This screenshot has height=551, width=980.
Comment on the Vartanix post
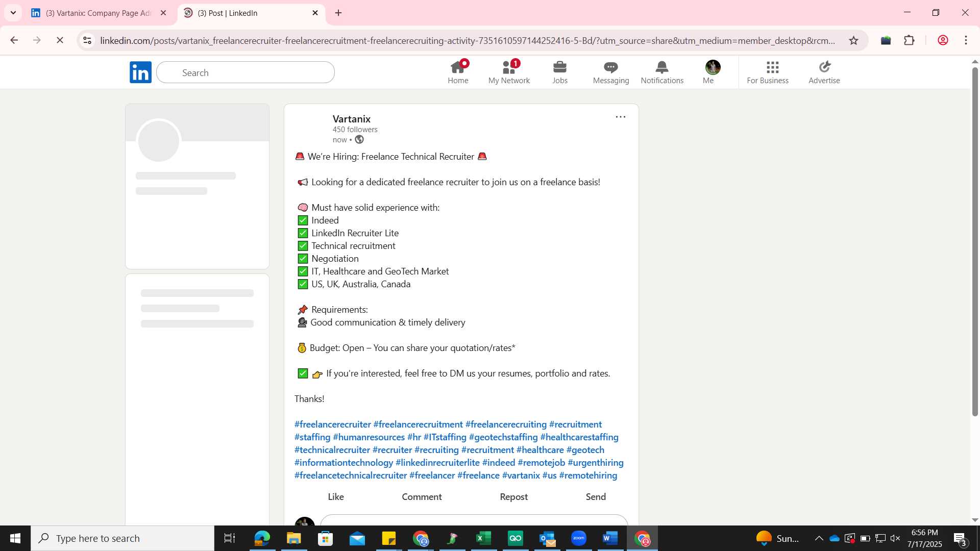pos(422,497)
